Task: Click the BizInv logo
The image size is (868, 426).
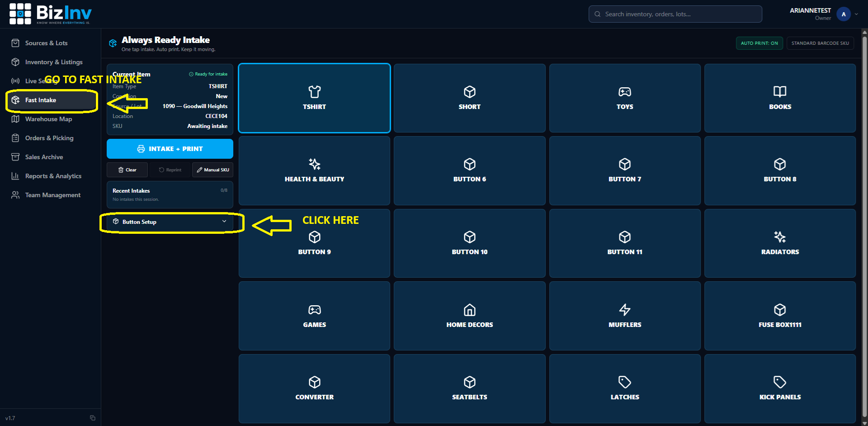Action: click(50, 14)
